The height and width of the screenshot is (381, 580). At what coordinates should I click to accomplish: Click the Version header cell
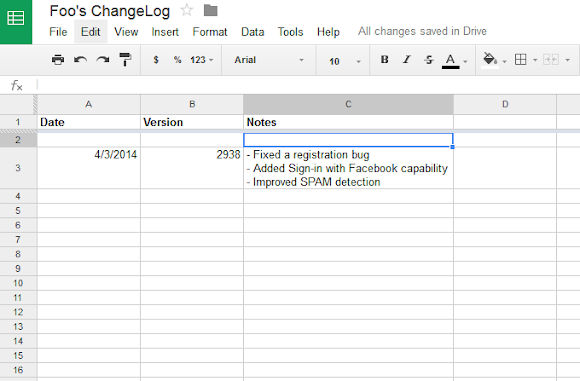tap(192, 122)
